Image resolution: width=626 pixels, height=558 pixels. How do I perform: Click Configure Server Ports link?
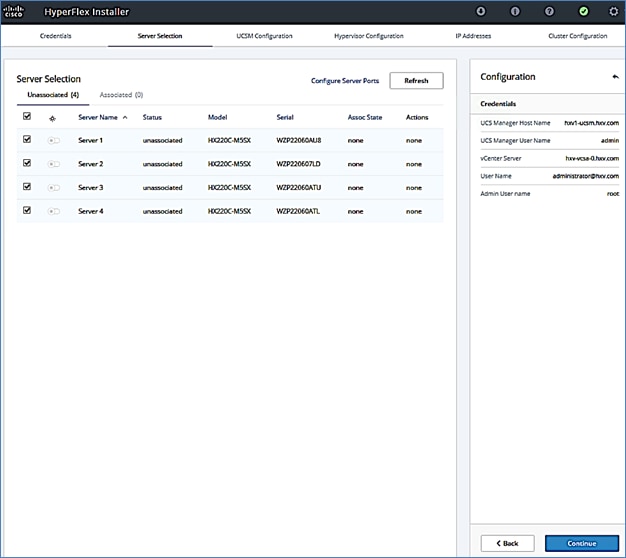(x=345, y=81)
